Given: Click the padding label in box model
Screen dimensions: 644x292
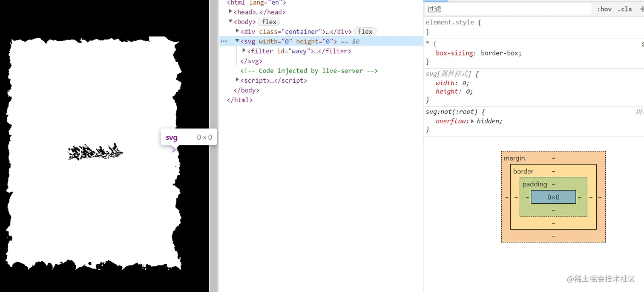Looking at the screenshot, I should [535, 184].
